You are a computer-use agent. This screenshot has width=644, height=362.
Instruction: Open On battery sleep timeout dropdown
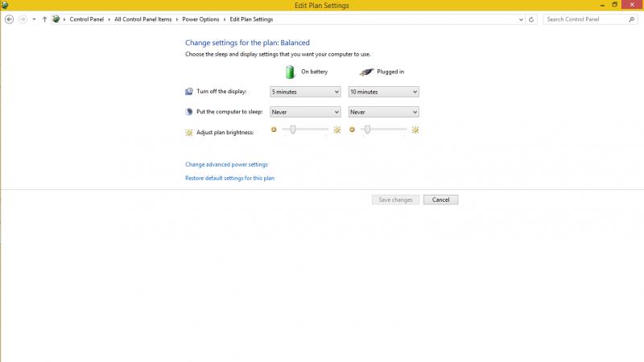pos(305,112)
